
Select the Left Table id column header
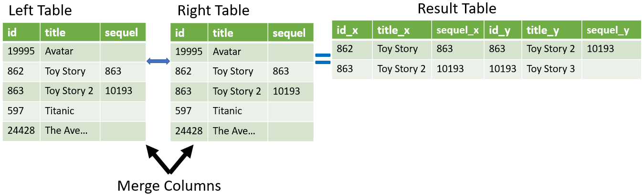[21, 32]
